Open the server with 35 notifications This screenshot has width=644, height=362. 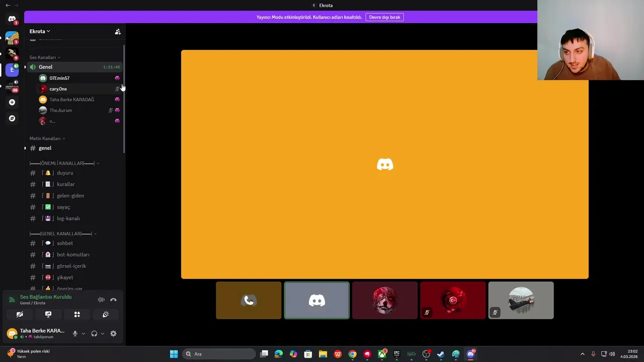point(12,86)
